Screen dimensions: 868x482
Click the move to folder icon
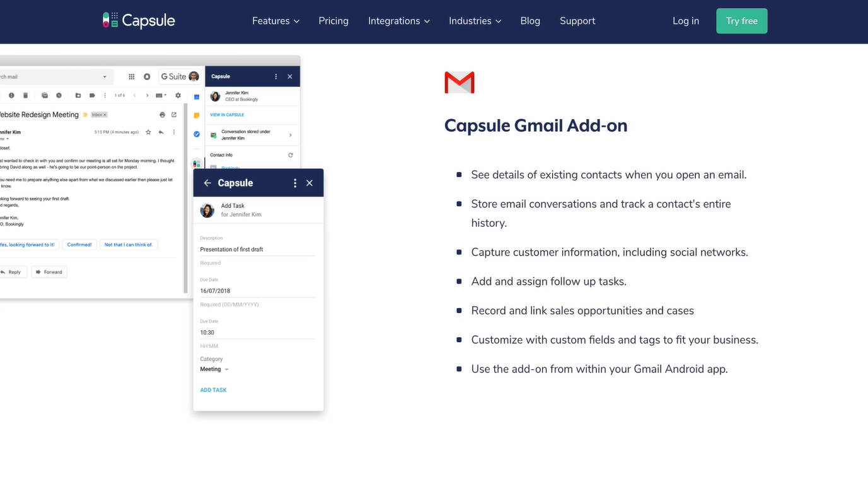(78, 95)
